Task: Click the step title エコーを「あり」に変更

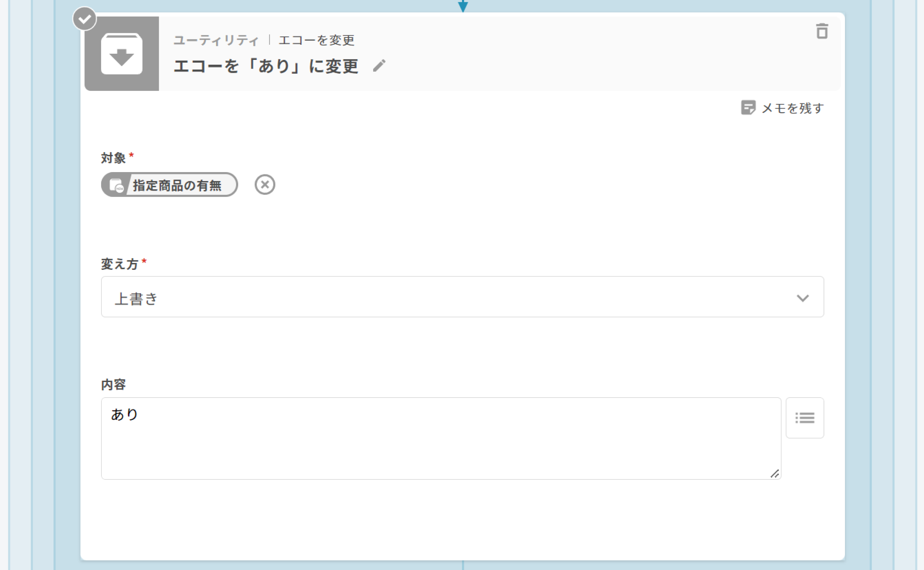Action: tap(266, 66)
